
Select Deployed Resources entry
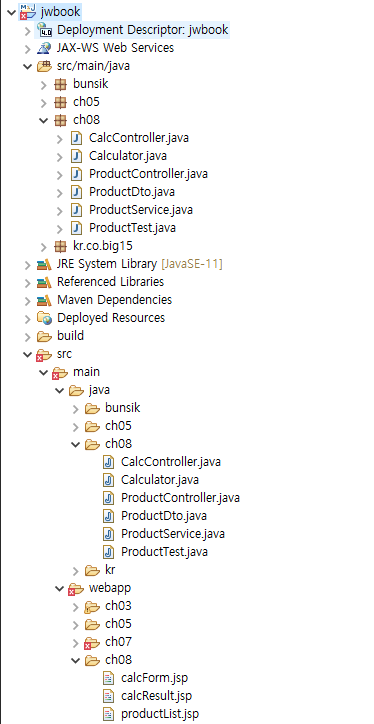111,318
